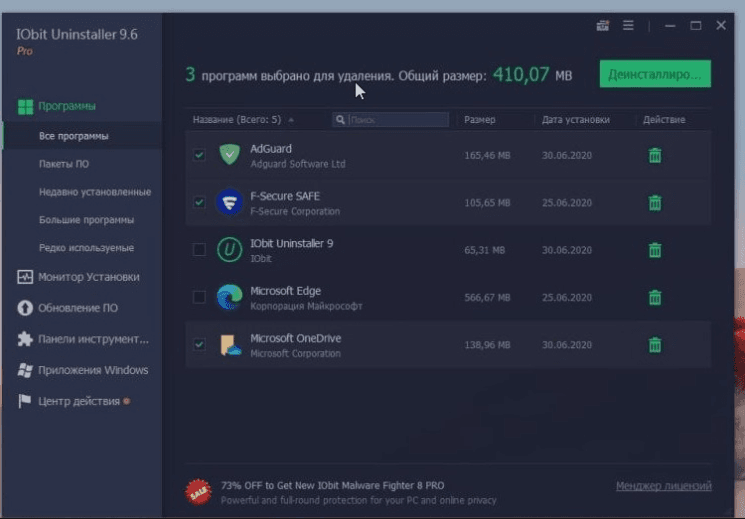The height and width of the screenshot is (519, 745).
Task: Click the red SALE badge icon
Action: pos(198,492)
